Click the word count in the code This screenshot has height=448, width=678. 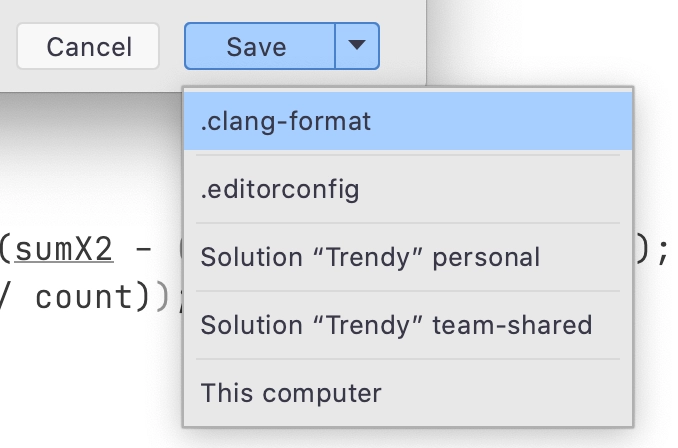click(85, 297)
